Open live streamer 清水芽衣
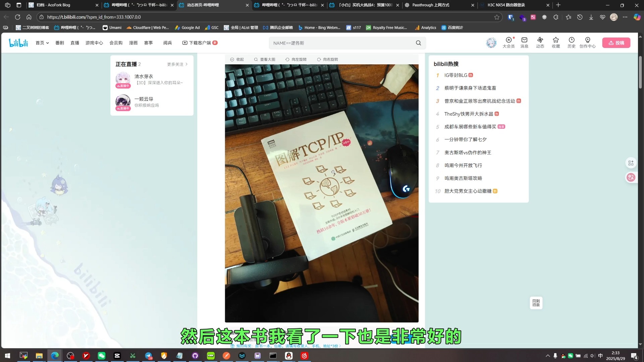 [152, 80]
